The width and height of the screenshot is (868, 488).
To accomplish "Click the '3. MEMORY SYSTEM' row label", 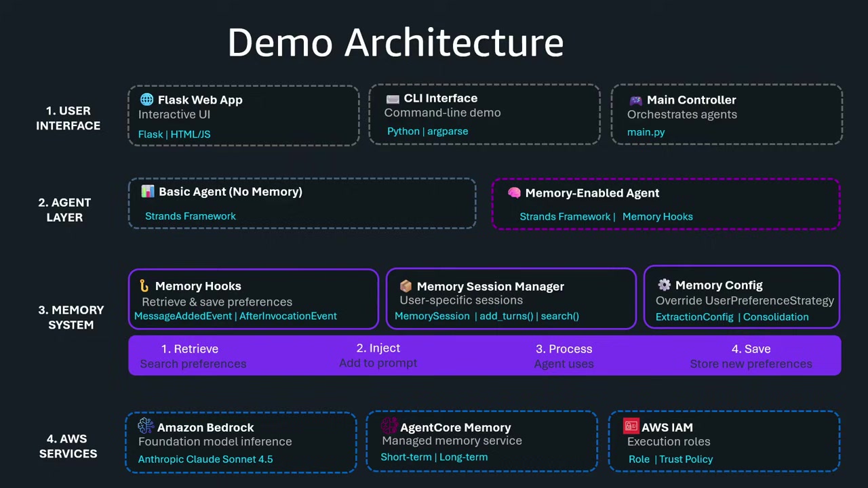I will pyautogui.click(x=71, y=317).
